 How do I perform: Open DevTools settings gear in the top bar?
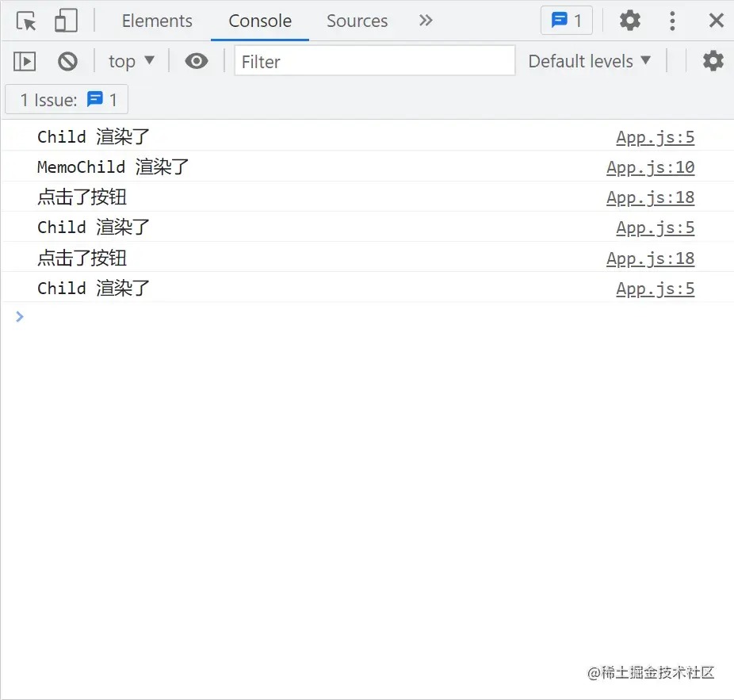click(x=629, y=21)
